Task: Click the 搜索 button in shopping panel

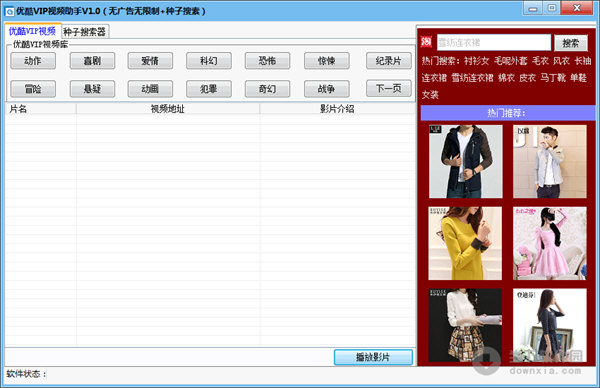Action: coord(571,43)
